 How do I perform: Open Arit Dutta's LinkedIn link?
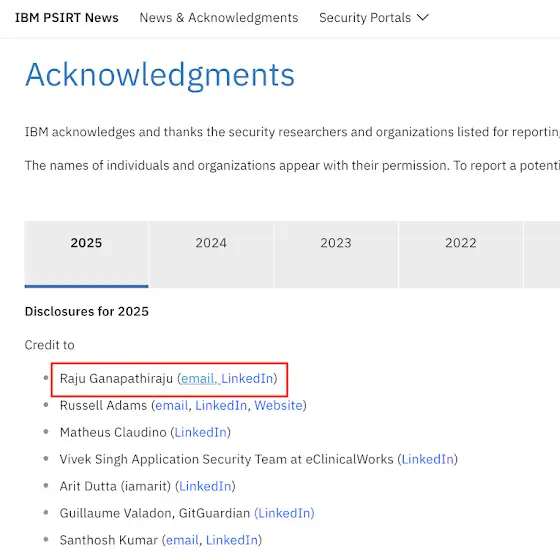205,486
